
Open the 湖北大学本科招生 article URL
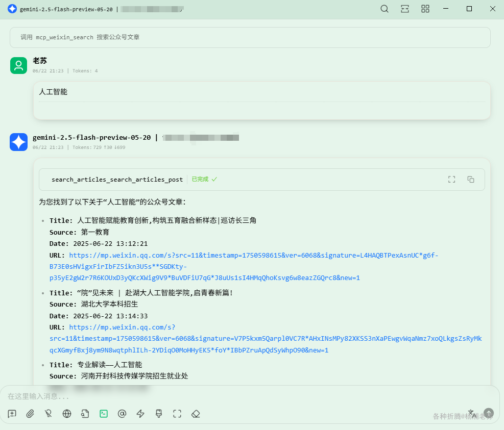266,339
